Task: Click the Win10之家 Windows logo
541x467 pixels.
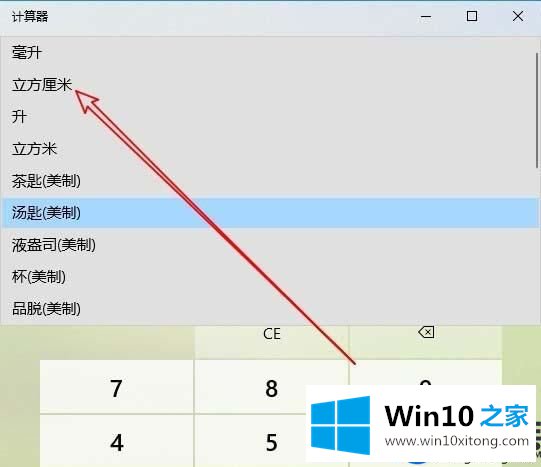Action: tap(340, 425)
